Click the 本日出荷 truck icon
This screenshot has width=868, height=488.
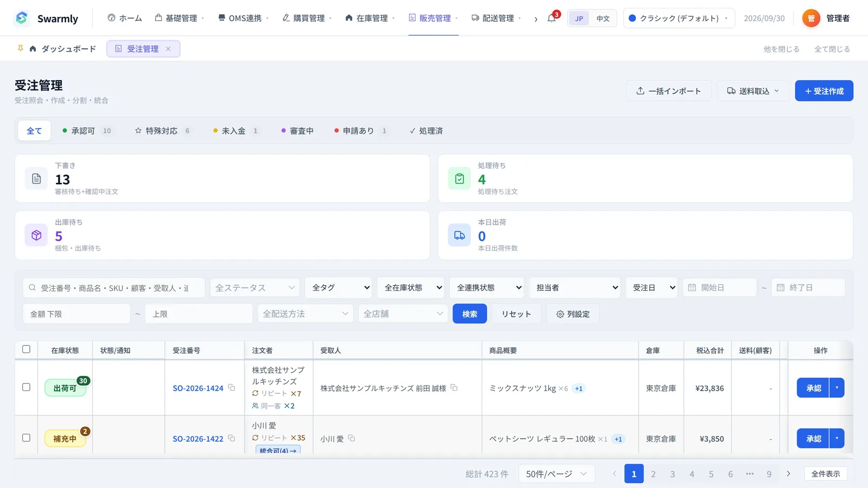point(459,235)
